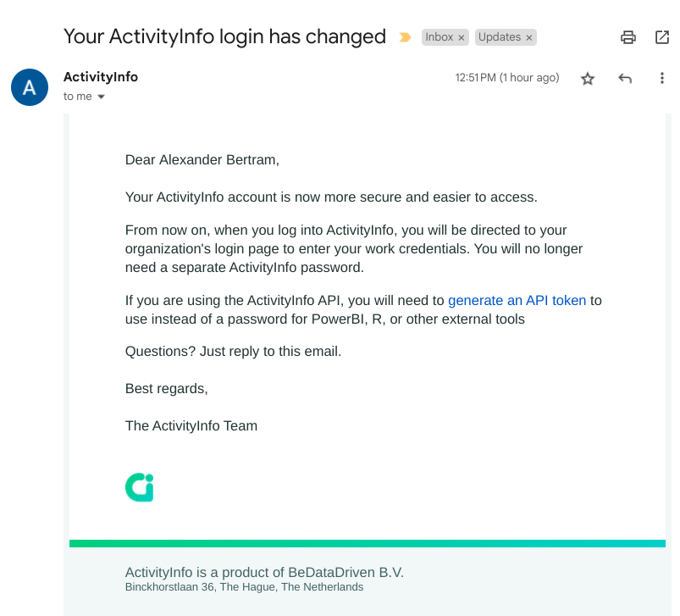Click the 'to me' recipient text
Screen dimensions: 680x616
pyautogui.click(x=78, y=97)
